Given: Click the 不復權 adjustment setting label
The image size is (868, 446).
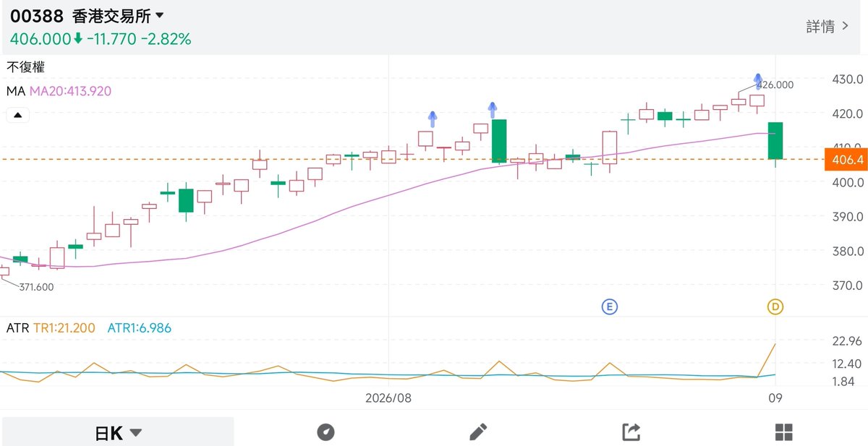Looking at the screenshot, I should click(x=26, y=67).
